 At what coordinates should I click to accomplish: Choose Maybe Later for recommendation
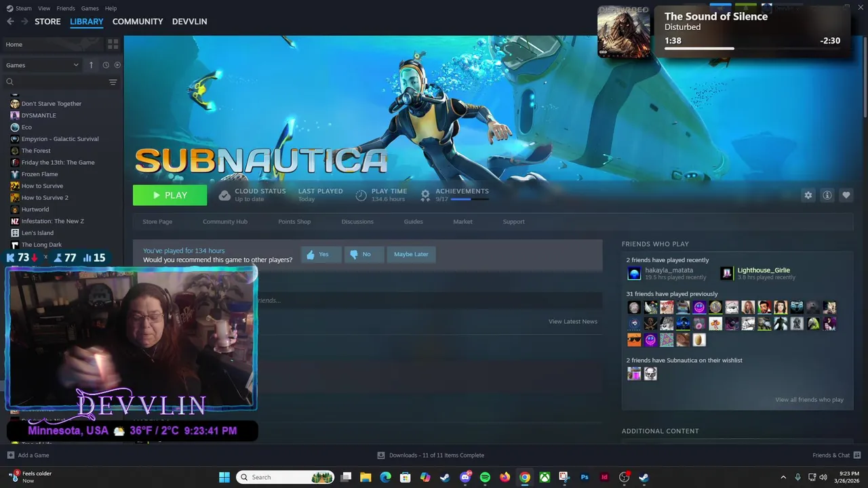pos(411,254)
